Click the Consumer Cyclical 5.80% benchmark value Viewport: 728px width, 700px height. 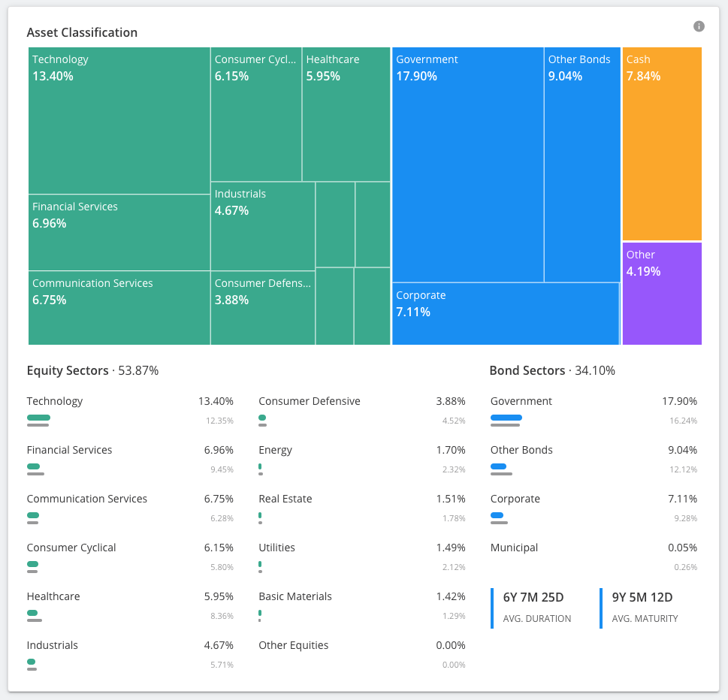click(x=222, y=567)
